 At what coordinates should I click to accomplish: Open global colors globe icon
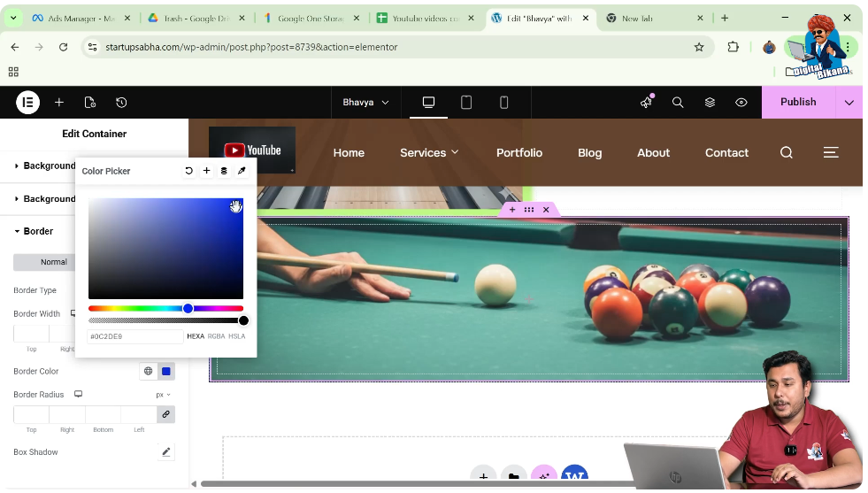pos(149,372)
